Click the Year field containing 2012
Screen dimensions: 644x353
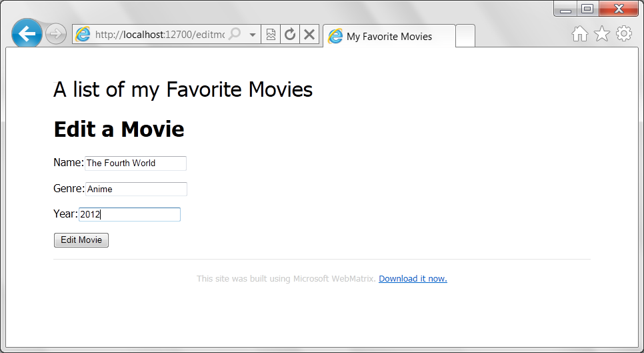click(129, 214)
